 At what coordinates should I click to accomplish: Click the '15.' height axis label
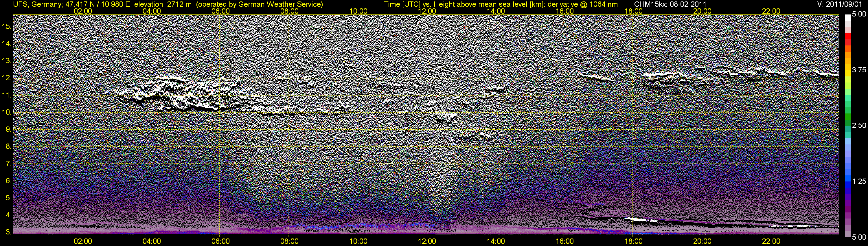pos(7,26)
